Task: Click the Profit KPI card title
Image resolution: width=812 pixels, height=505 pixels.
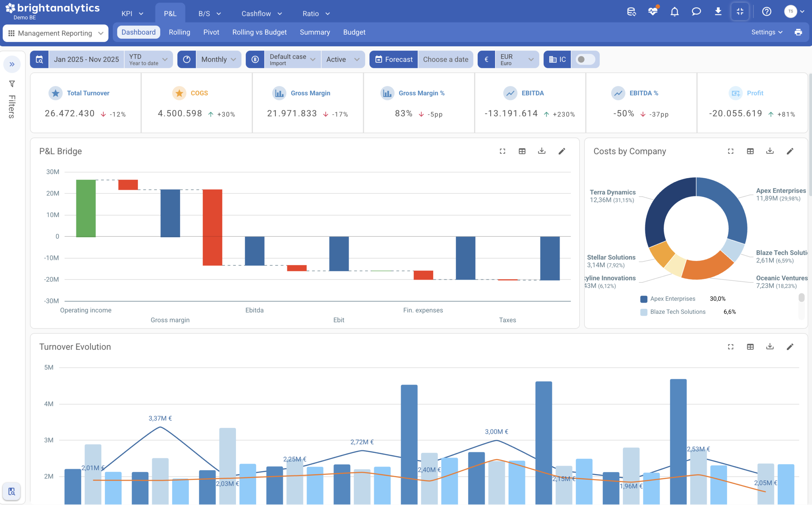Action: [755, 93]
